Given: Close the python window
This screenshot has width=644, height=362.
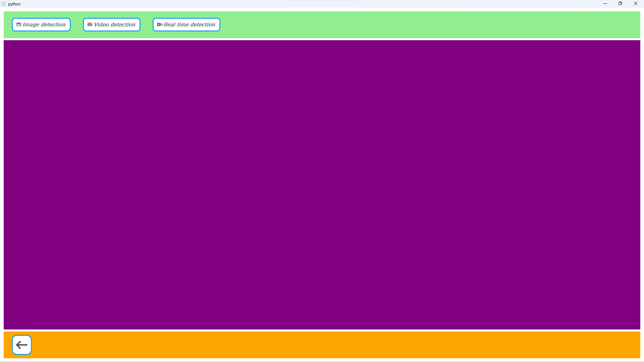Looking at the screenshot, I should coord(636,4).
